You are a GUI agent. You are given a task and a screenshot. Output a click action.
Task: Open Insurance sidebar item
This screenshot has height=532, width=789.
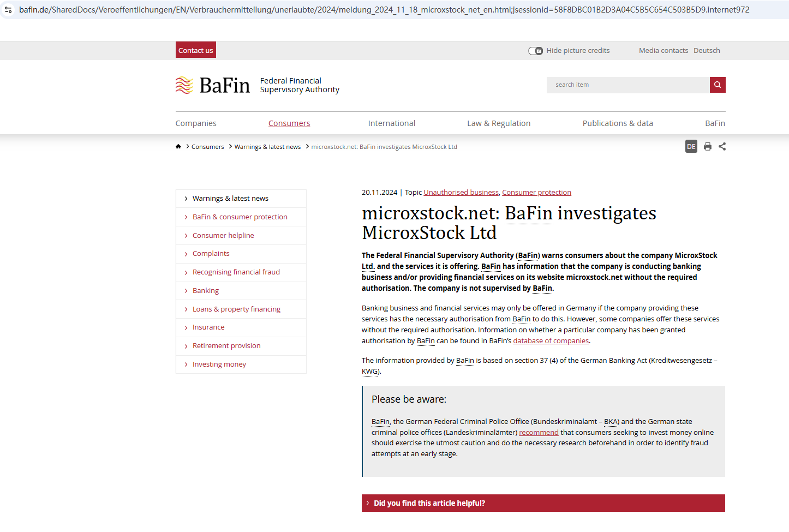click(x=208, y=327)
